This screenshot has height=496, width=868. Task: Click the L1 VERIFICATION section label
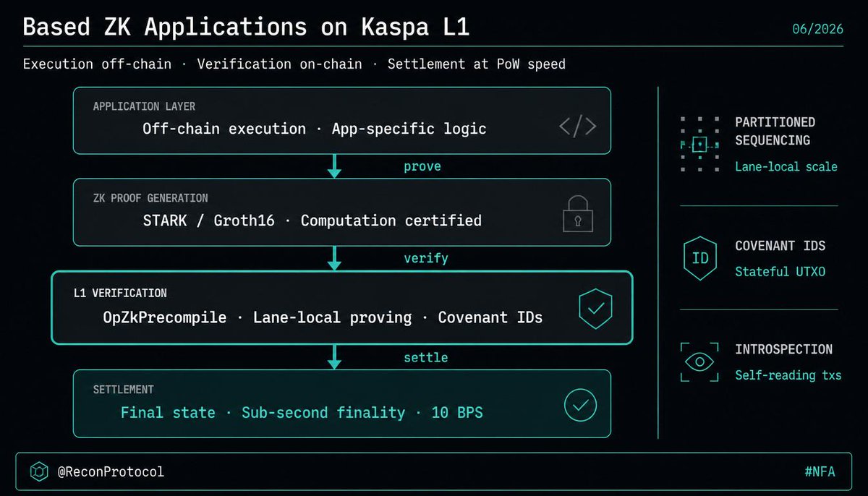point(120,294)
